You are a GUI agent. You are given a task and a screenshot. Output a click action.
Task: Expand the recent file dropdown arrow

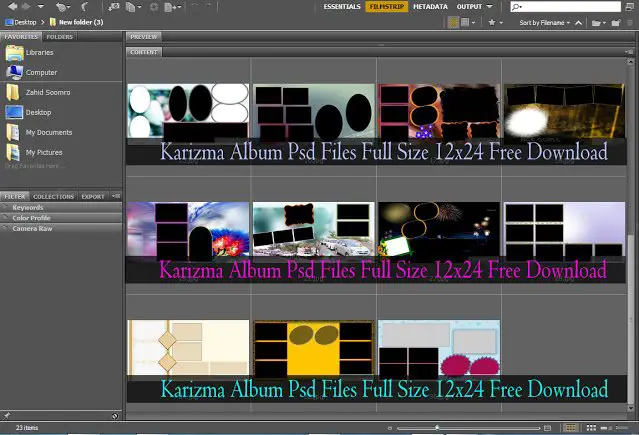(x=604, y=23)
